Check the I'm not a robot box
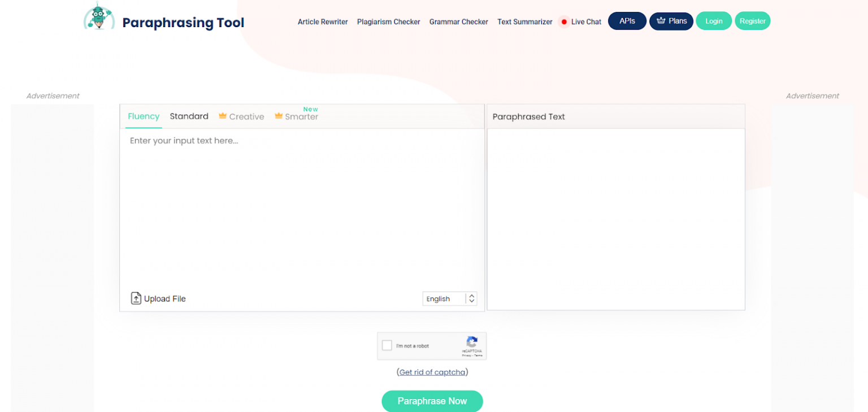The height and width of the screenshot is (412, 868). (387, 345)
